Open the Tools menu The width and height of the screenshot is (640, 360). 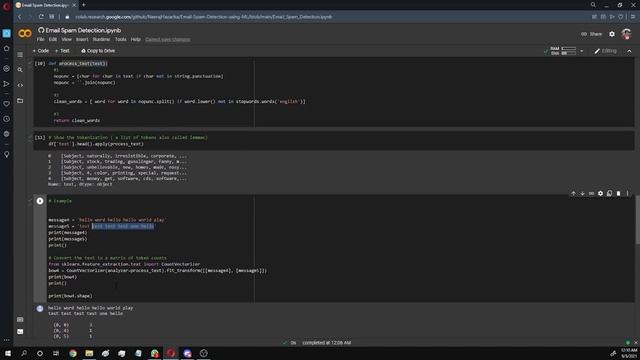click(120, 40)
